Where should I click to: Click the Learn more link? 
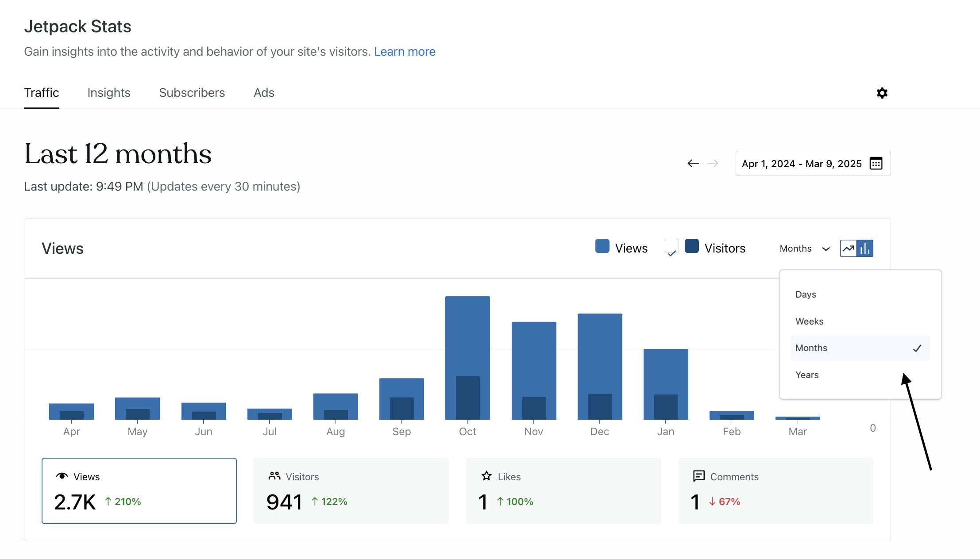(x=405, y=51)
